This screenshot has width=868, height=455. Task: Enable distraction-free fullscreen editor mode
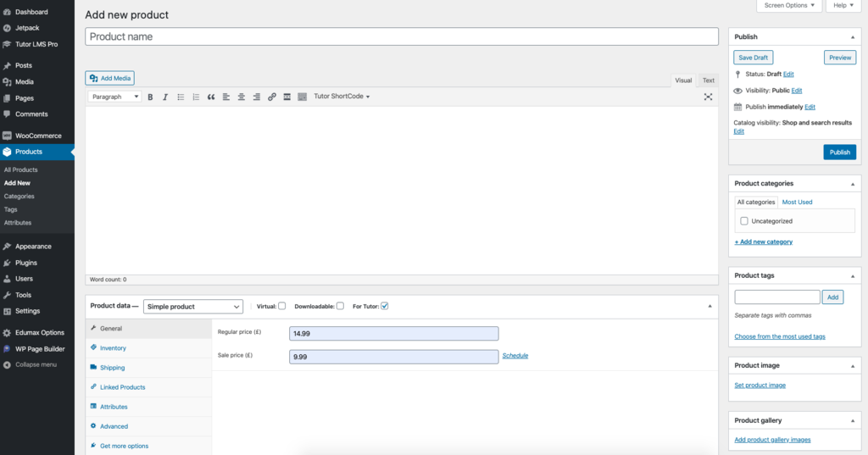pyautogui.click(x=708, y=97)
